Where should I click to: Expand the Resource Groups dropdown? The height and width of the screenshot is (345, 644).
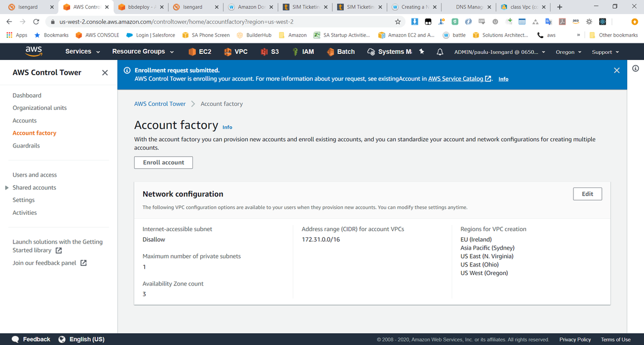(143, 52)
